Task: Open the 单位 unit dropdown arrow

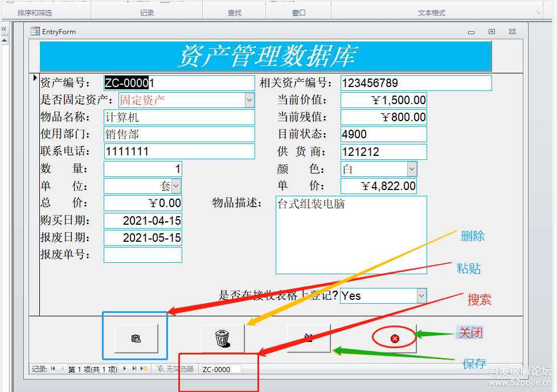Action: coord(177,186)
